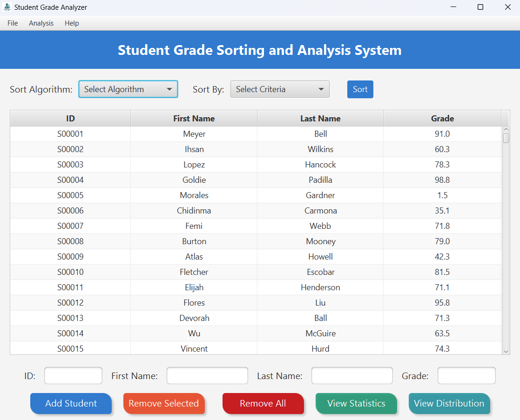Click the Add Student button
520x420 pixels.
pyautogui.click(x=71, y=403)
